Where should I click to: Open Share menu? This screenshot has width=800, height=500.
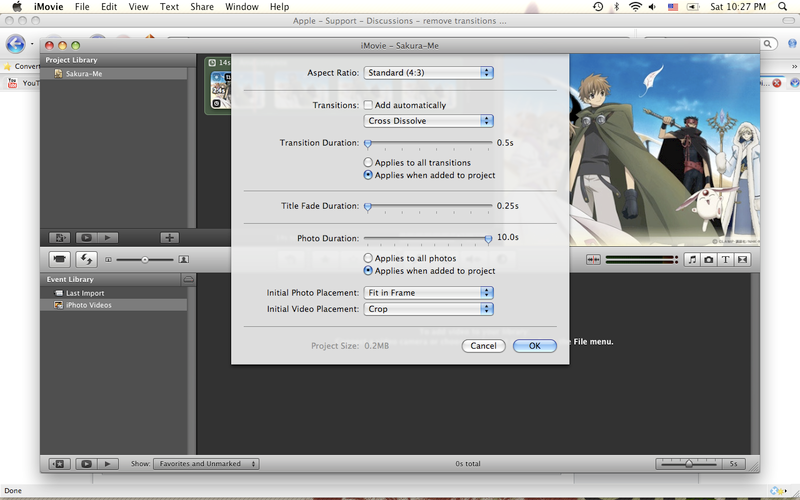[x=202, y=7]
